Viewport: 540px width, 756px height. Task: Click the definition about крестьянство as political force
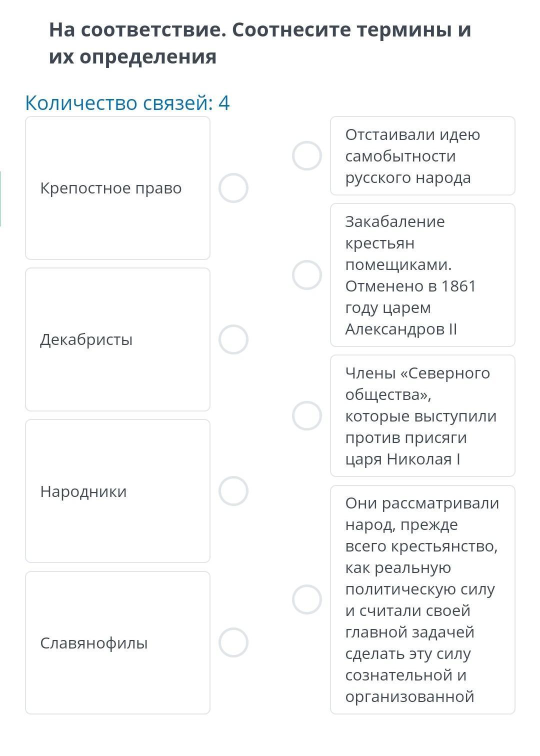422,599
